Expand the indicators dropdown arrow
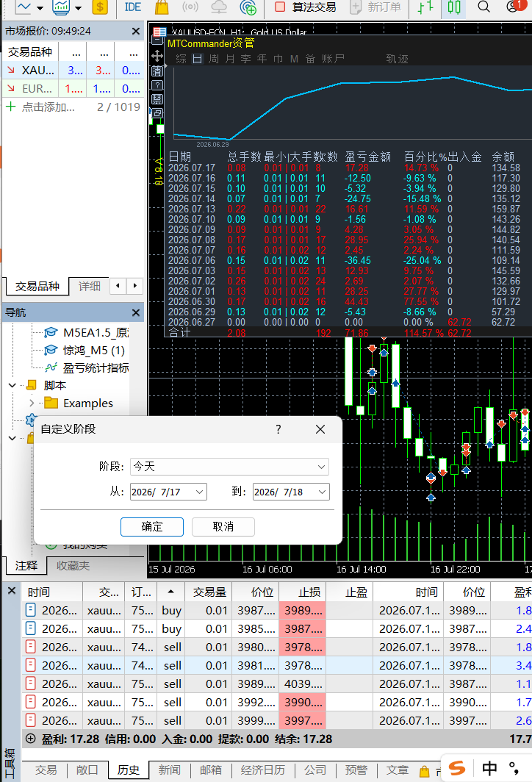 (x=79, y=8)
